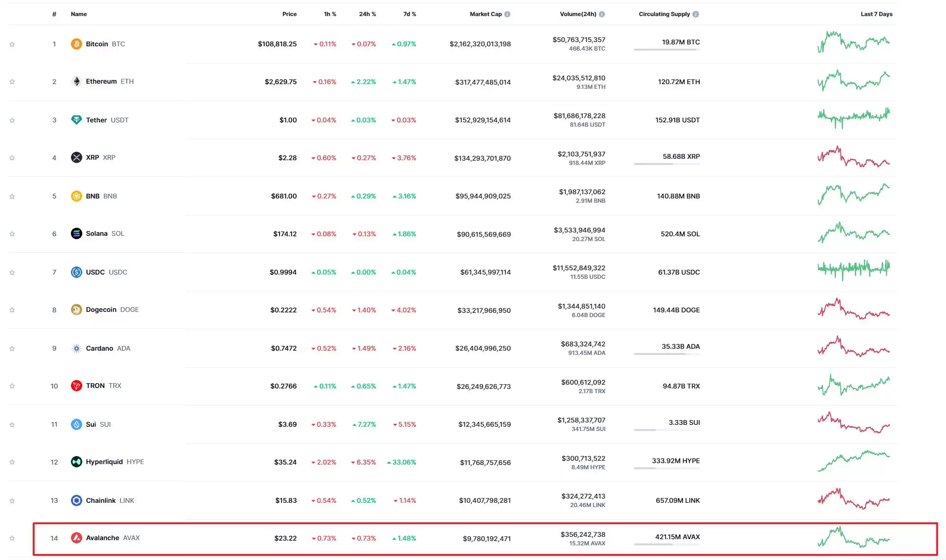The image size is (946, 560).
Task: Sort by the Name column header
Action: point(78,14)
